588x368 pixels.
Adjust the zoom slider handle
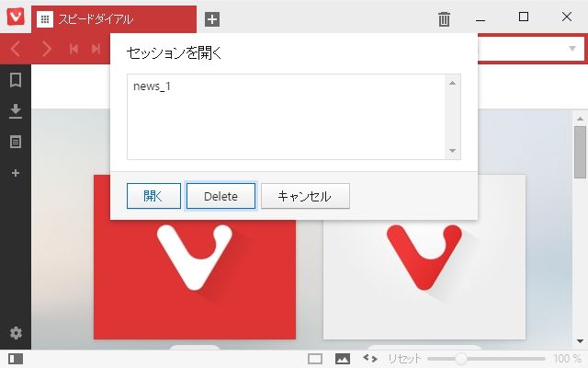coord(461,359)
